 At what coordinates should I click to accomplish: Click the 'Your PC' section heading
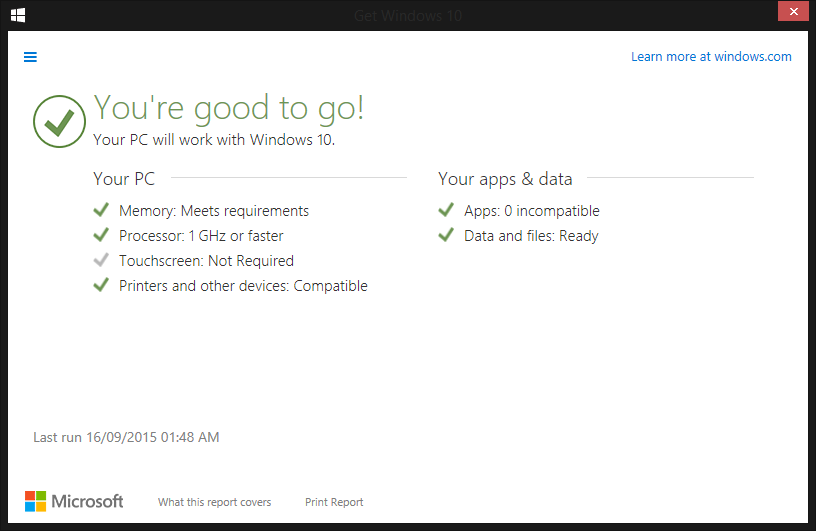point(124,179)
